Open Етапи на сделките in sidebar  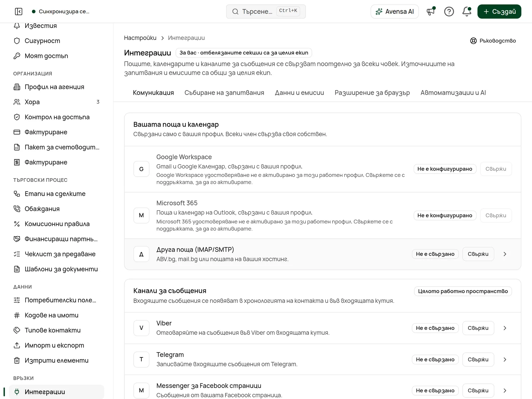(x=57, y=194)
